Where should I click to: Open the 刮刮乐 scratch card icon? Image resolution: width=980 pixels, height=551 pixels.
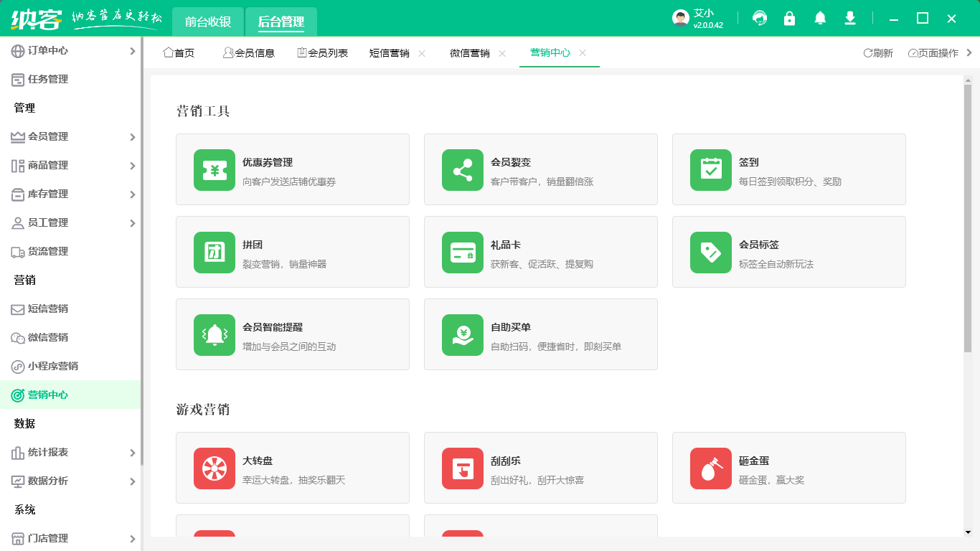[x=462, y=468]
